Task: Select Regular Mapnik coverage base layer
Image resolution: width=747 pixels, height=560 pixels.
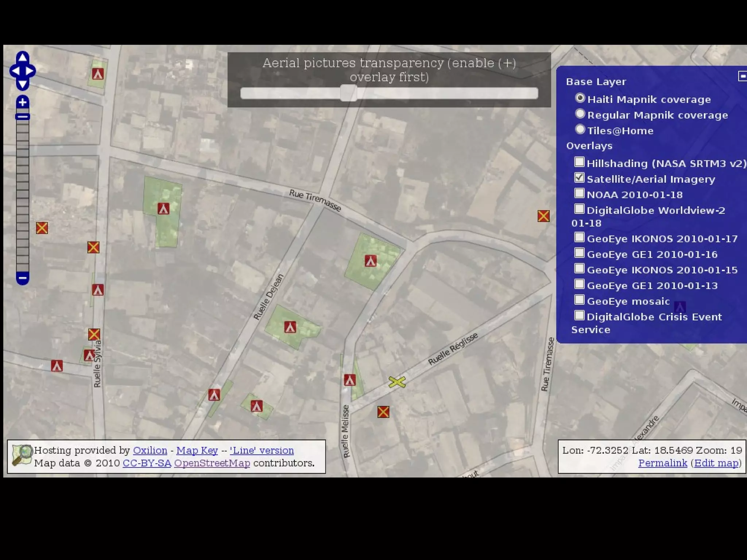Action: [x=580, y=114]
